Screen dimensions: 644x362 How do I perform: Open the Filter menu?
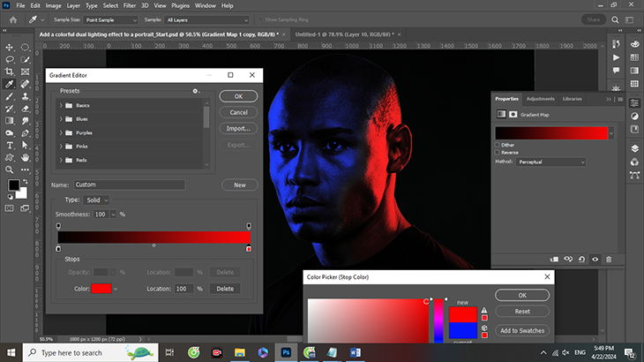(x=130, y=5)
